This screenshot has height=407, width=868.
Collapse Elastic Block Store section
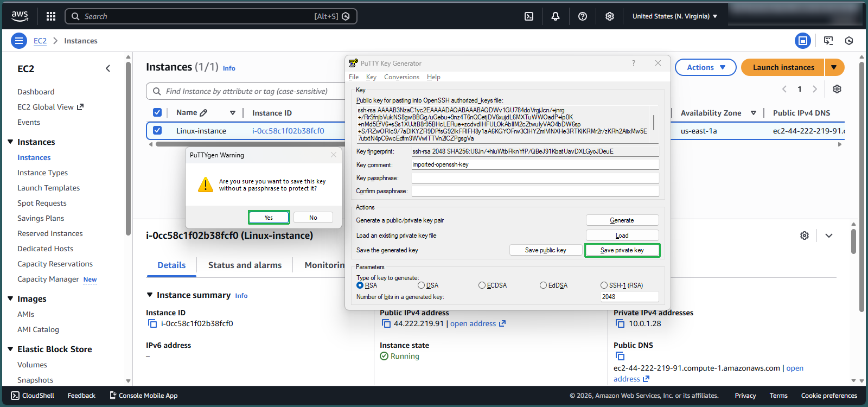[x=10, y=349]
